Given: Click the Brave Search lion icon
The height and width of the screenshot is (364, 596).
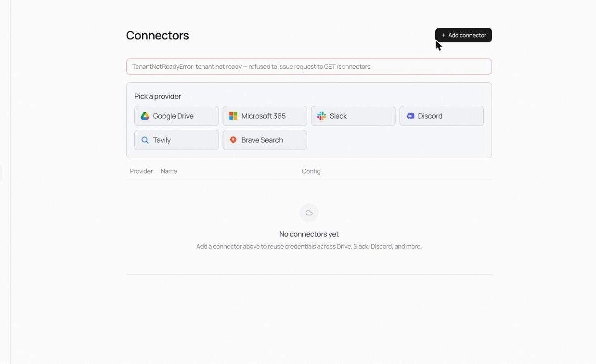Looking at the screenshot, I should [233, 140].
